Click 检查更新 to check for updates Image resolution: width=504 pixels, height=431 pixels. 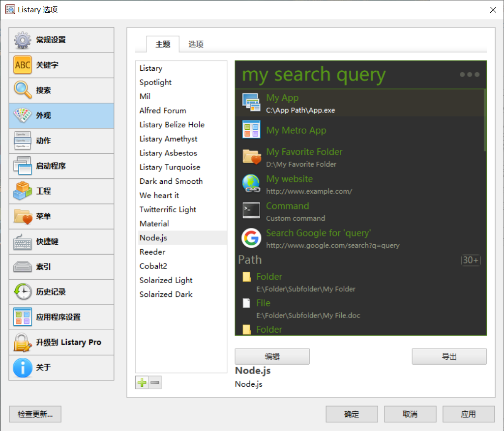tap(34, 414)
